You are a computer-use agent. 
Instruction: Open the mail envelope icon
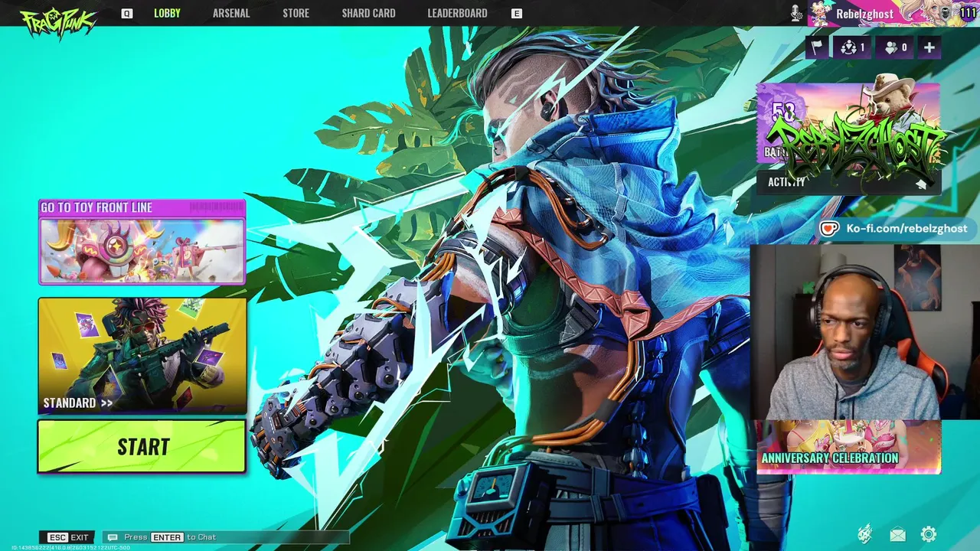coord(897,534)
